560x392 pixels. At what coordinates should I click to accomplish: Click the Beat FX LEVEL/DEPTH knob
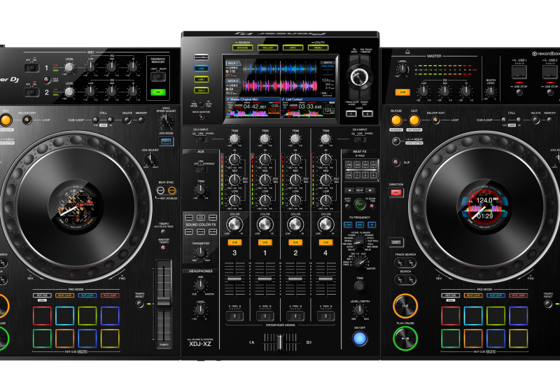[x=359, y=310]
